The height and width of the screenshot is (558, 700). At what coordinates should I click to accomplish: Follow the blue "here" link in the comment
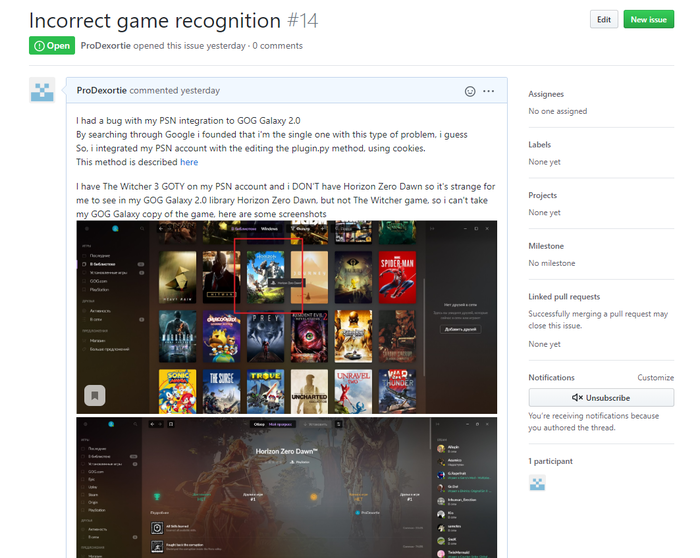(x=189, y=162)
